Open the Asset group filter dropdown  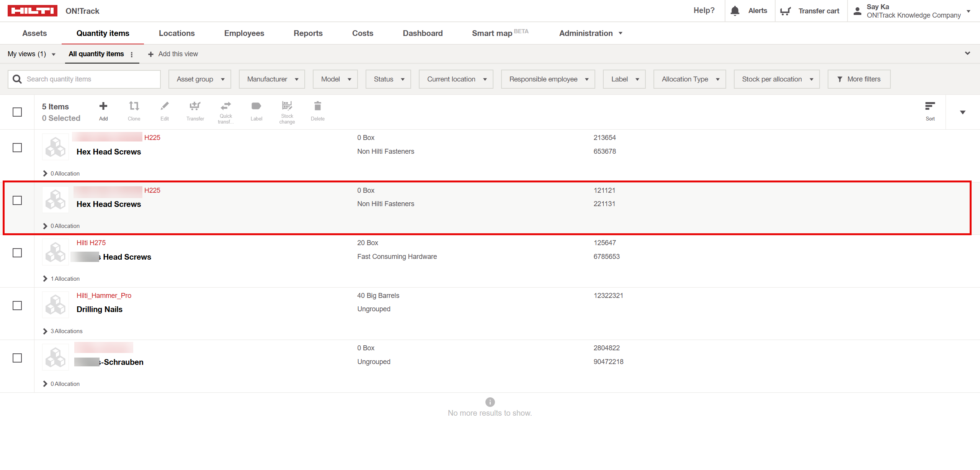point(200,79)
